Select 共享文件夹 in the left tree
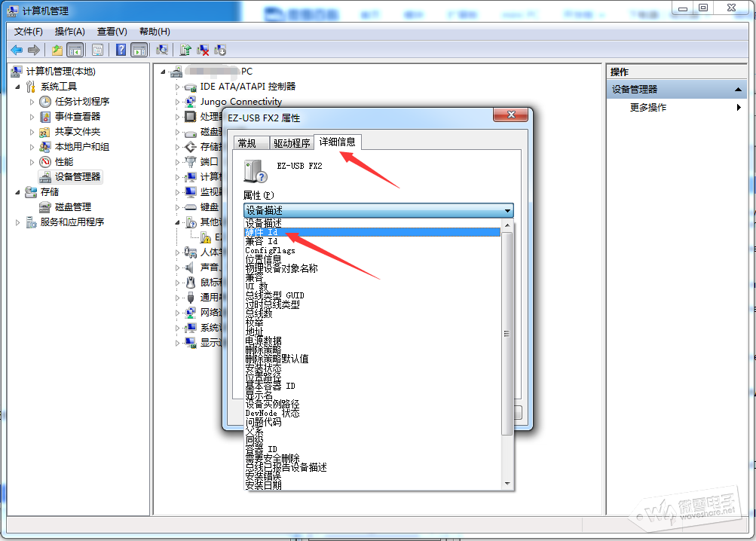Screen dimensions: 756x541 (x=78, y=132)
